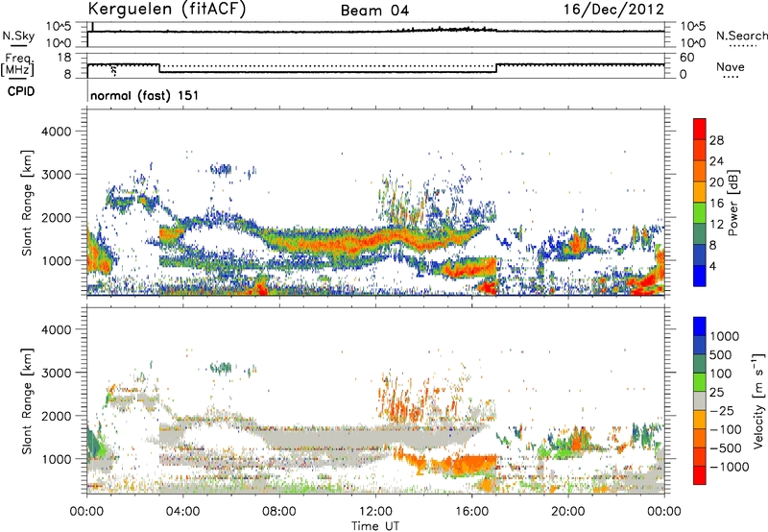Click the '-25' velocity colorbar tick value
Screen dimensions: 768x532
[722, 410]
